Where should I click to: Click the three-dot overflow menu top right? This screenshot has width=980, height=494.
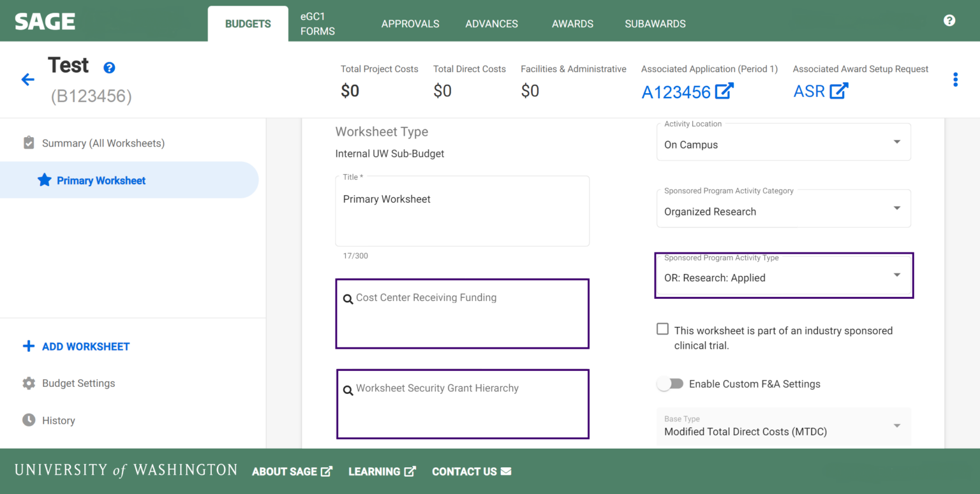point(955,79)
